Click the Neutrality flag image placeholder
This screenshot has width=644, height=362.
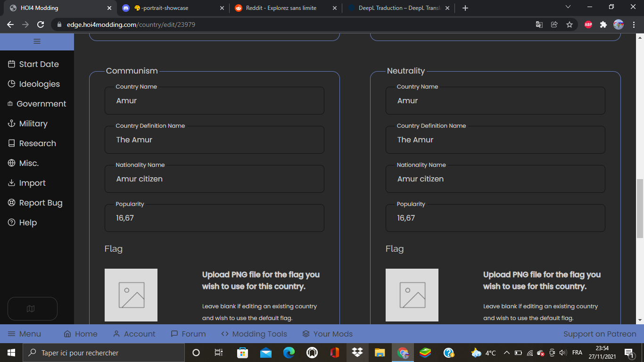point(412,295)
